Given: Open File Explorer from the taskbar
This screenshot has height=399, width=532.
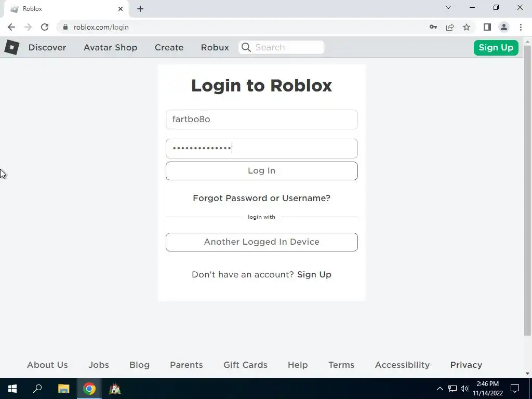Looking at the screenshot, I should (x=63, y=389).
